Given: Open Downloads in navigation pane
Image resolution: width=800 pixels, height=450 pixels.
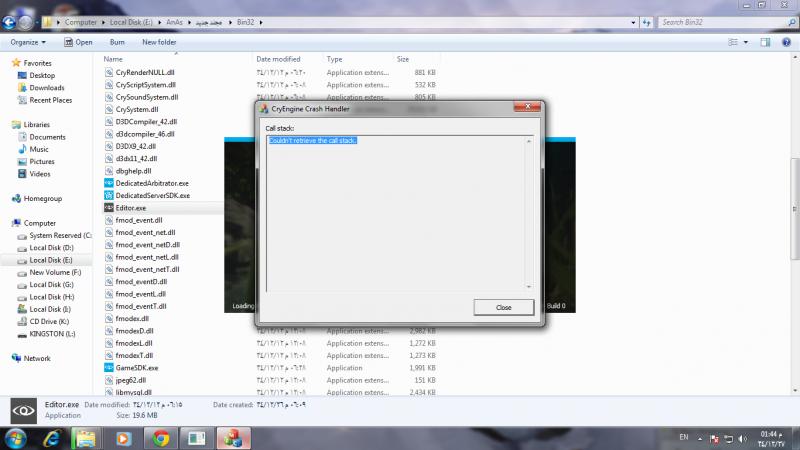Looking at the screenshot, I should pyautogui.click(x=46, y=88).
